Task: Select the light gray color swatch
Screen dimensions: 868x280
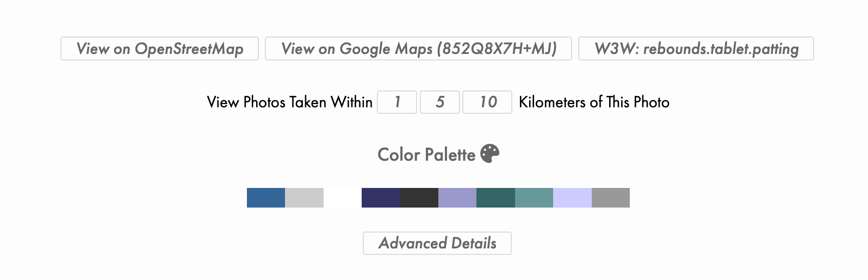Action: (304, 198)
